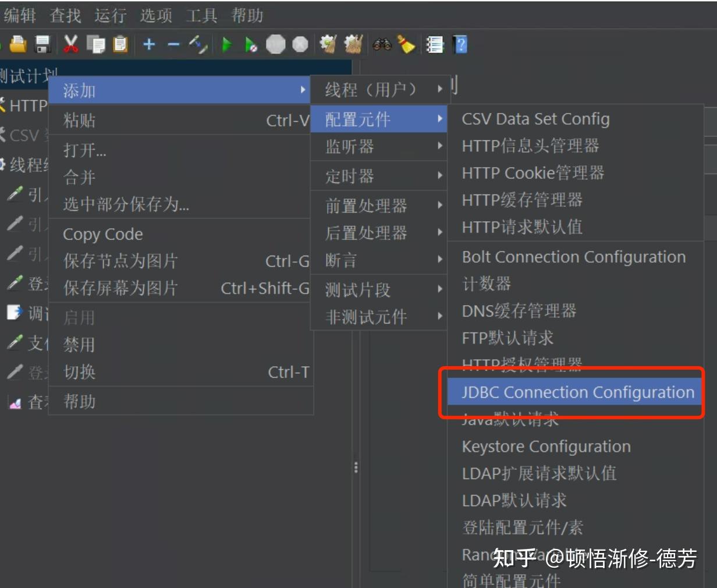The height and width of the screenshot is (588, 717).
Task: Open the 帮助 menu in the menu bar
Action: click(247, 15)
